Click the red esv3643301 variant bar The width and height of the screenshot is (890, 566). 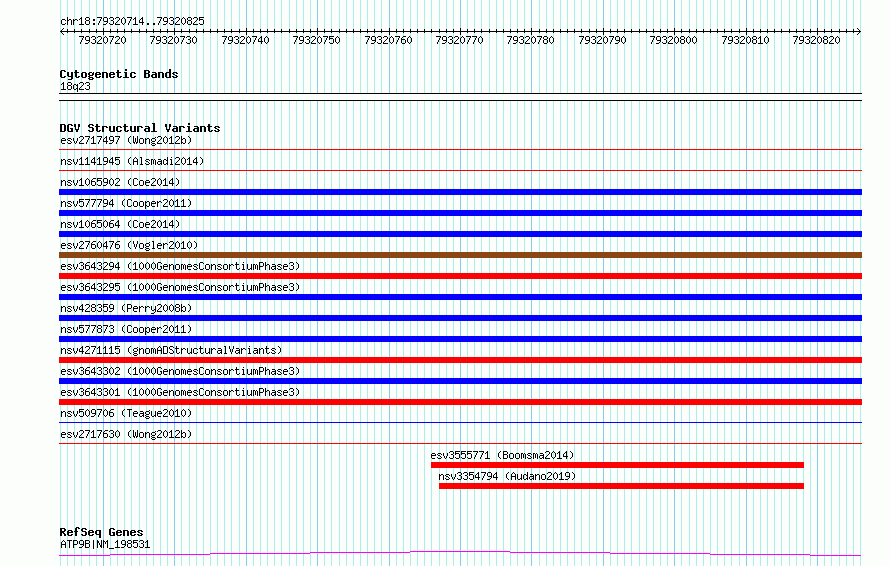460,402
